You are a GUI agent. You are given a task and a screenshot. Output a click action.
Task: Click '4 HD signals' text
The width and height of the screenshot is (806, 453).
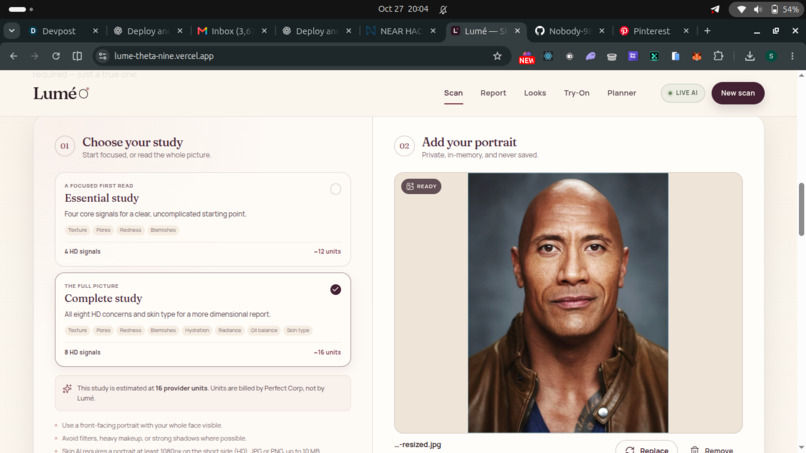point(82,251)
